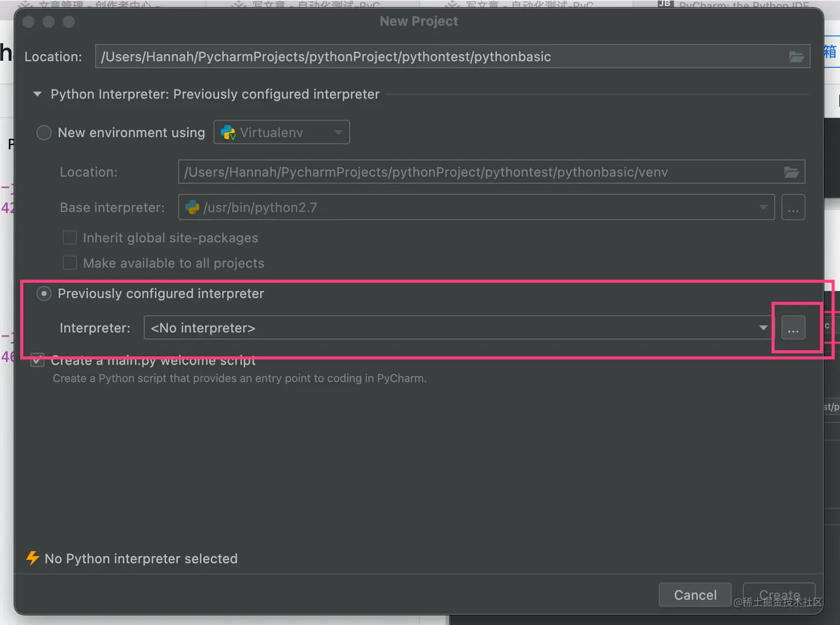Click ellipsis next to Base interpreter
Screen dimensions: 840x625
pyautogui.click(x=793, y=208)
